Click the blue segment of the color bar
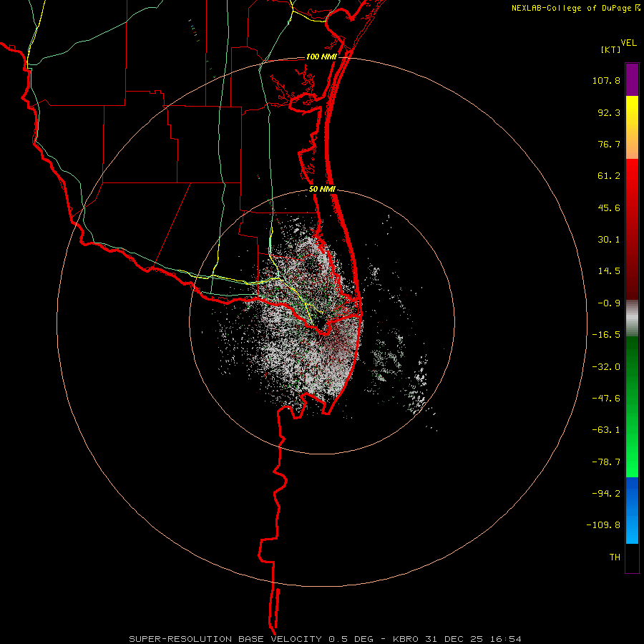This screenshot has height=644, width=644. point(632,510)
